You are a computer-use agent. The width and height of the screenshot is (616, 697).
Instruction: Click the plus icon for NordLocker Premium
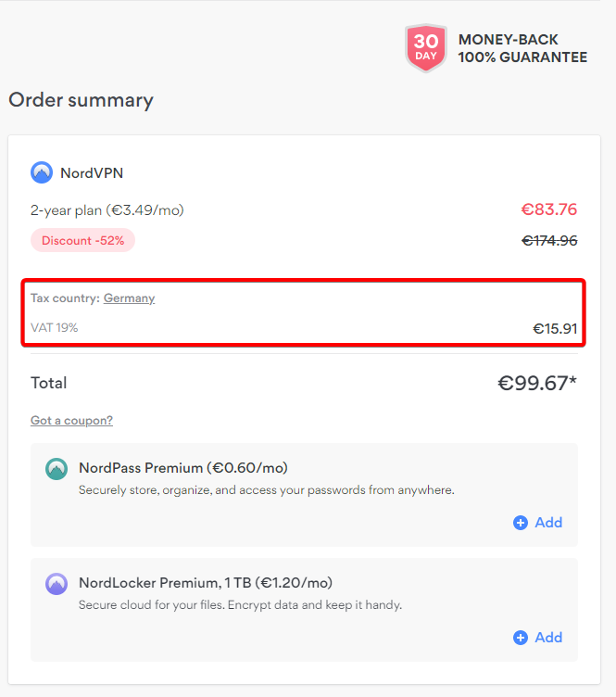(x=521, y=638)
